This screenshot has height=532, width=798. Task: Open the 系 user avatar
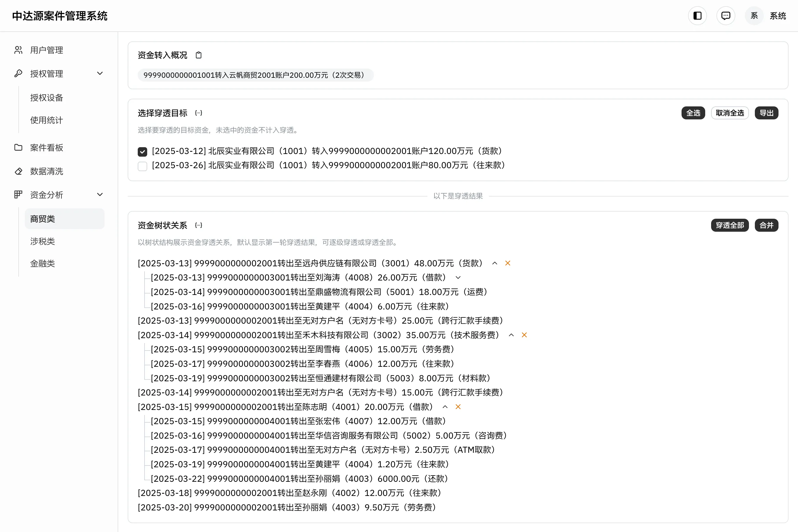754,16
